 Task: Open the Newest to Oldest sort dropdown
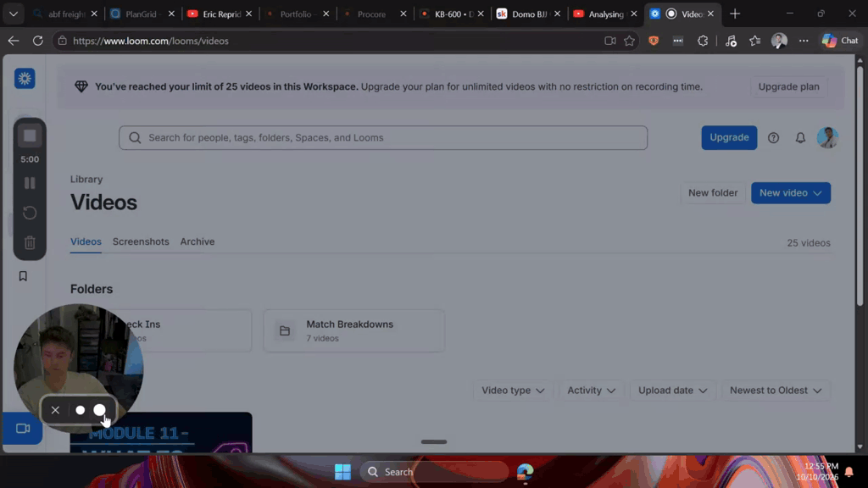(x=776, y=391)
